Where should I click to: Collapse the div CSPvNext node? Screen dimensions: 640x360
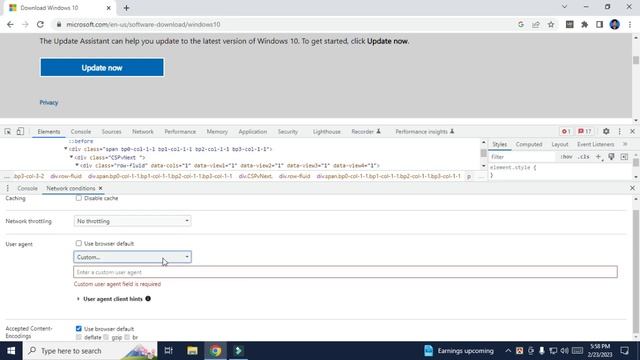pyautogui.click(x=71, y=157)
